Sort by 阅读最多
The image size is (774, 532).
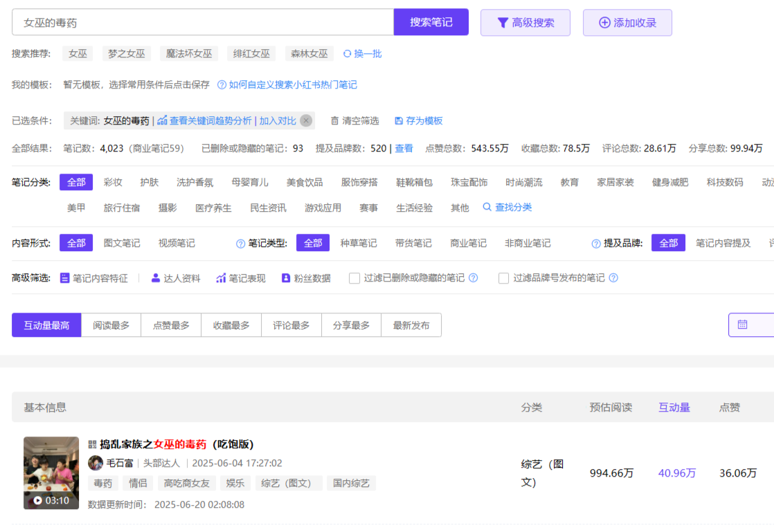[111, 325]
